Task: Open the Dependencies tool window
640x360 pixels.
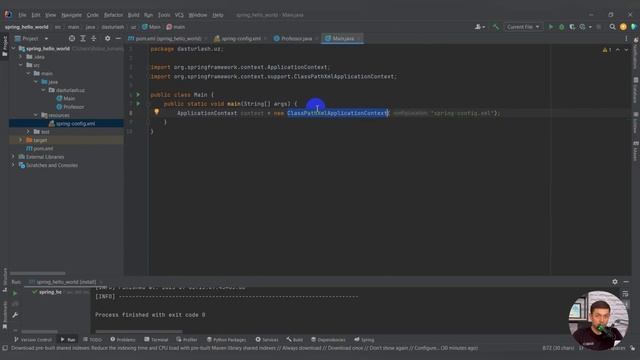Action: pyautogui.click(x=328, y=340)
